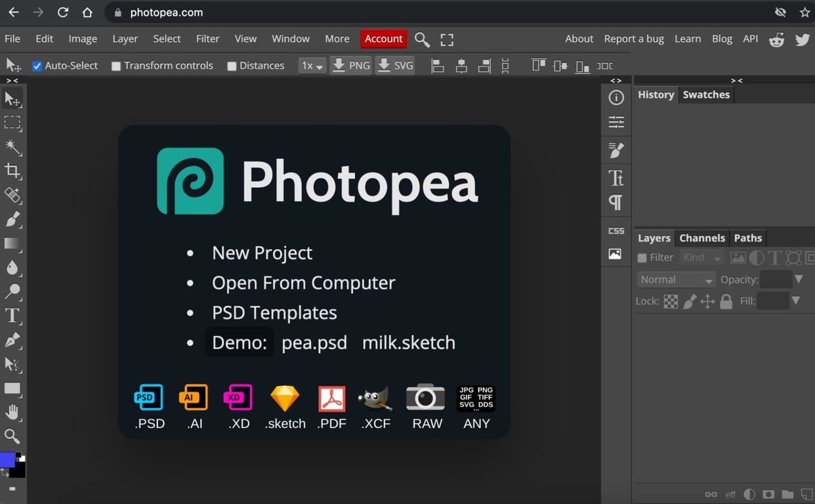Open the blend mode Normal dropdown
The width and height of the screenshot is (815, 504).
676,279
